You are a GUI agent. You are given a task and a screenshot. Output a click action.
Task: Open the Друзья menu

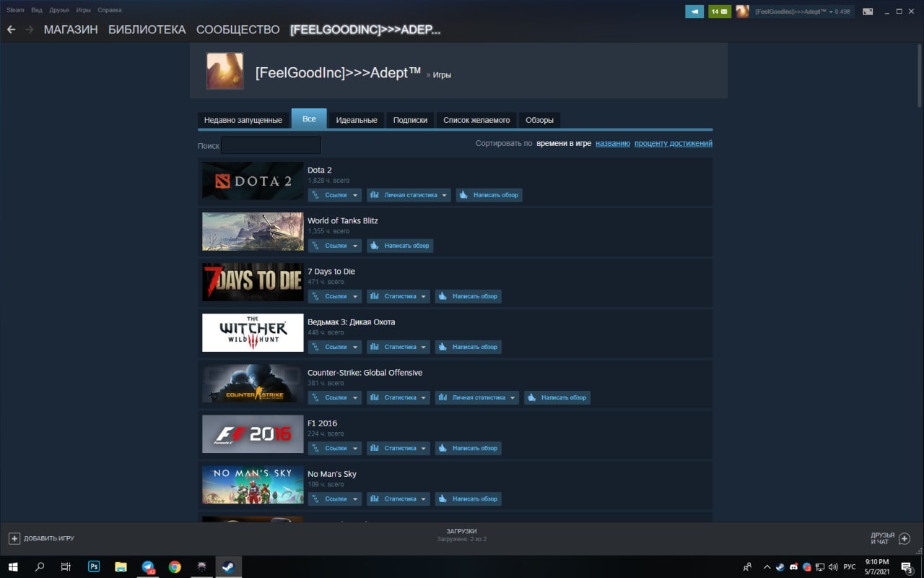(x=59, y=10)
